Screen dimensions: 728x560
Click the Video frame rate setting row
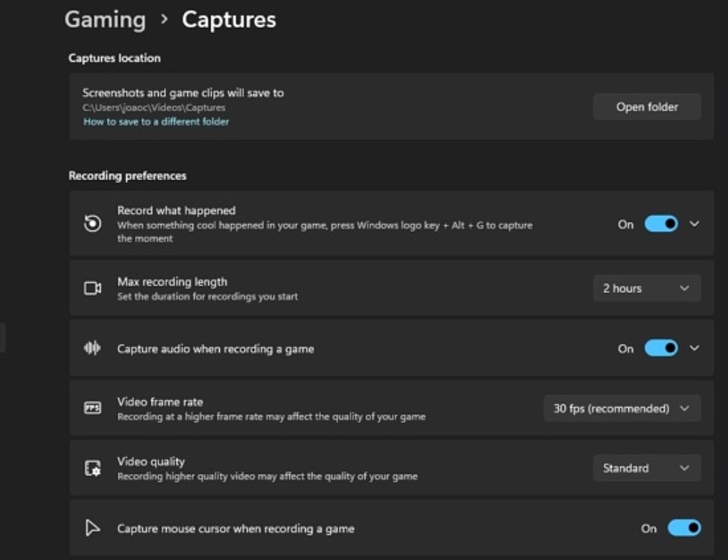coord(391,409)
